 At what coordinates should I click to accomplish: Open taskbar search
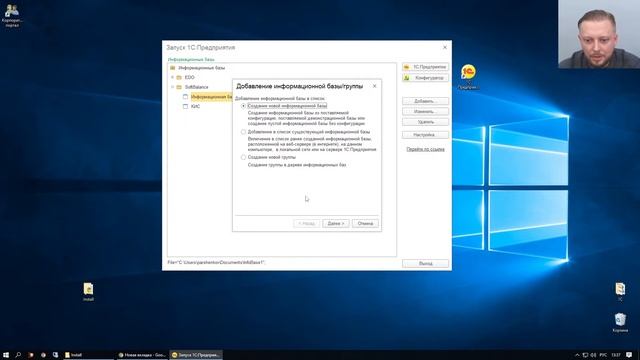[x=18, y=355]
